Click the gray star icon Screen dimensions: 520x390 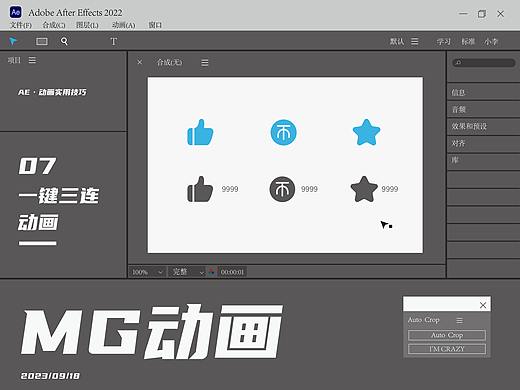point(364,189)
